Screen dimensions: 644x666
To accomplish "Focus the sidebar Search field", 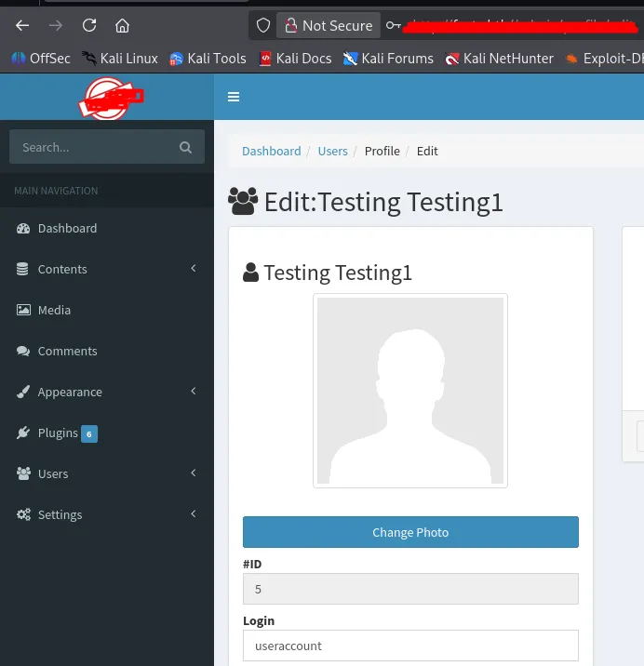I will click(107, 147).
